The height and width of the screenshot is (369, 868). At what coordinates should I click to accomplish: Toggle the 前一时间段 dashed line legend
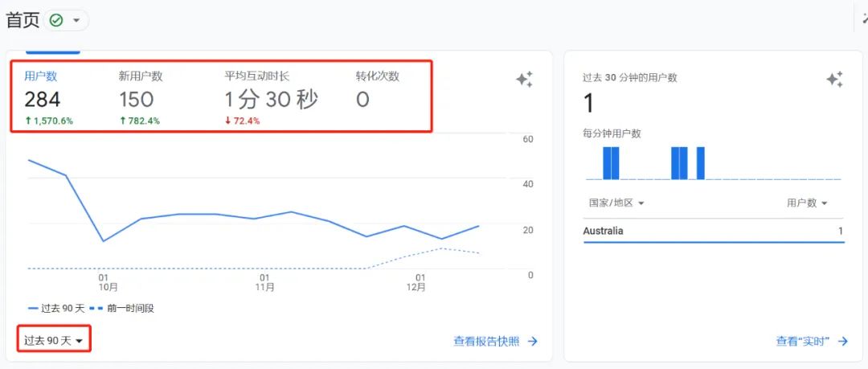point(121,308)
